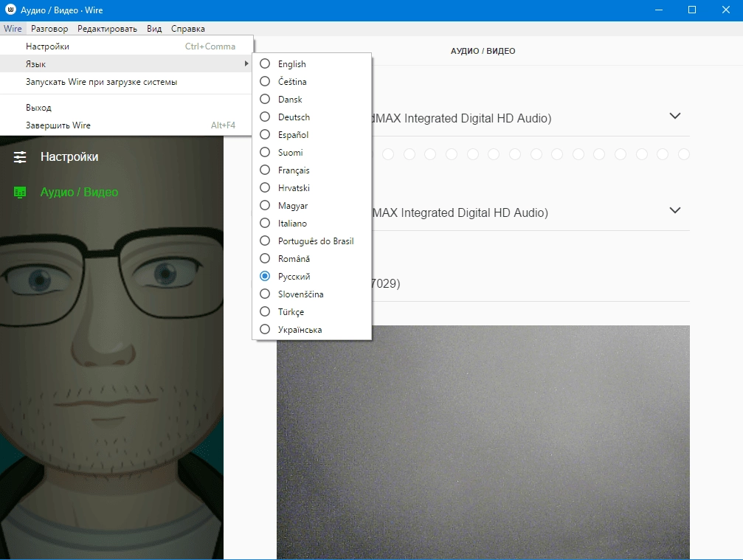The image size is (743, 560).
Task: Choose Türkçe as the interface language
Action: [x=312, y=311]
